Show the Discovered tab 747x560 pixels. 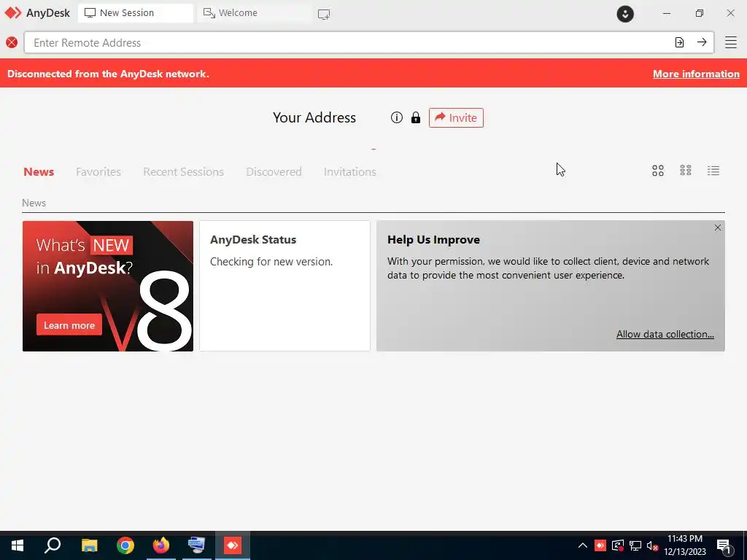274,172
